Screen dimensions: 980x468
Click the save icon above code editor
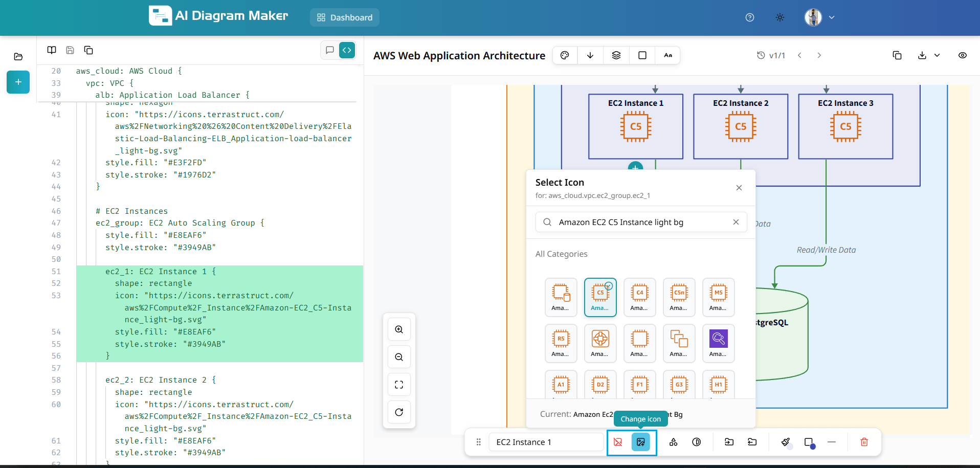pos(70,50)
